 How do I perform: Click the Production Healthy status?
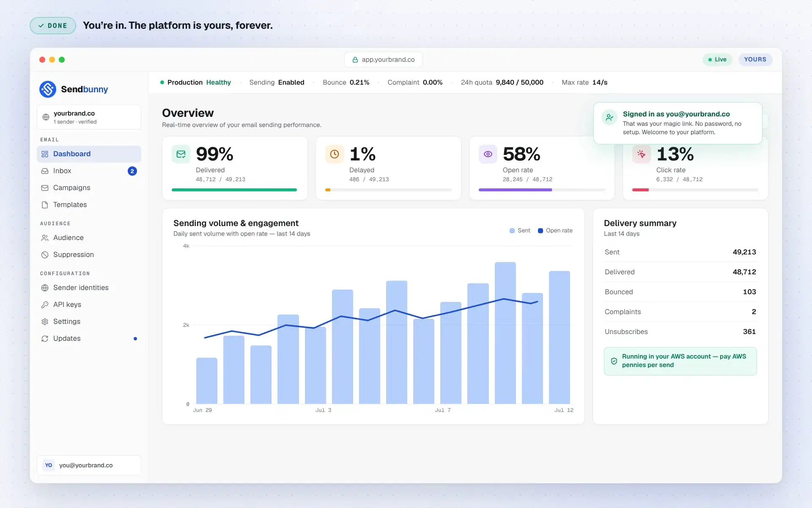(195, 83)
